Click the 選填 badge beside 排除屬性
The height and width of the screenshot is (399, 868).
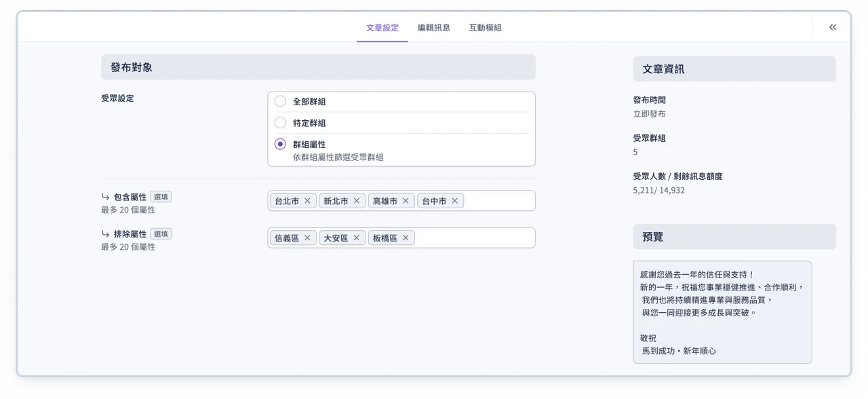click(161, 233)
